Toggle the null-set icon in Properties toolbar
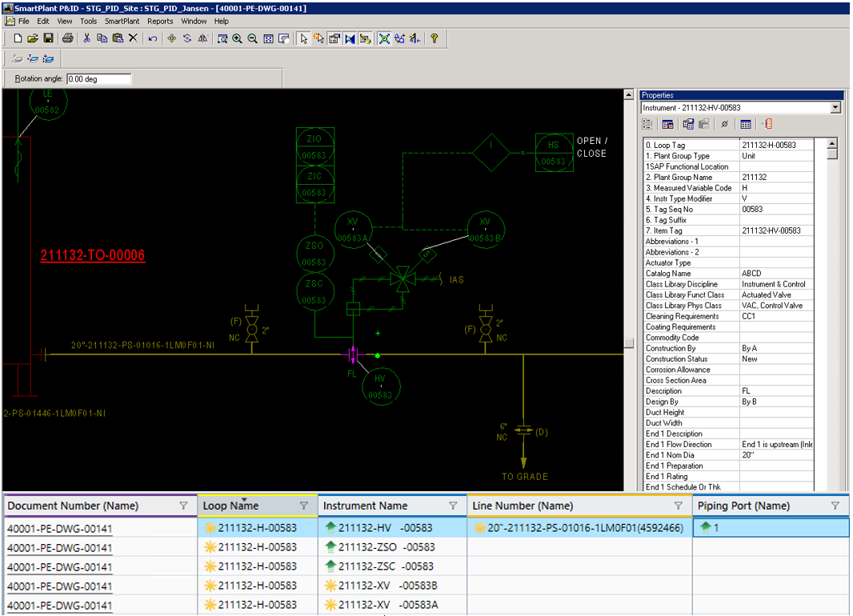This screenshot has height=616, width=853. [724, 124]
